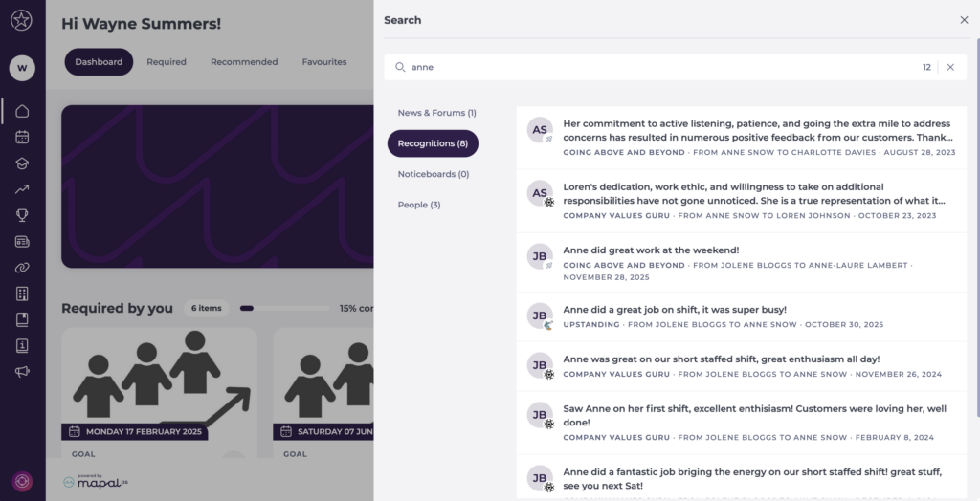Select the Noticeboards (0) filter

433,174
